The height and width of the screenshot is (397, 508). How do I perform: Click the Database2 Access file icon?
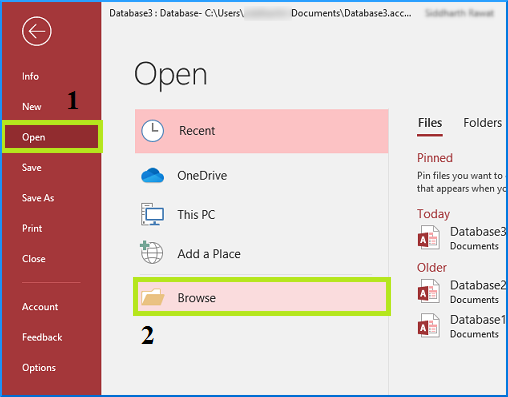[429, 292]
